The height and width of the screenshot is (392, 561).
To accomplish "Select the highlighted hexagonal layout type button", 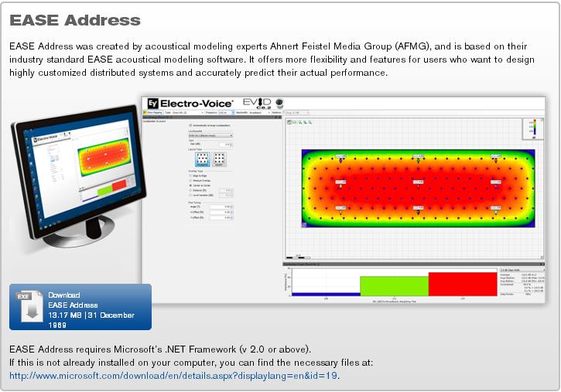I will coord(203,159).
